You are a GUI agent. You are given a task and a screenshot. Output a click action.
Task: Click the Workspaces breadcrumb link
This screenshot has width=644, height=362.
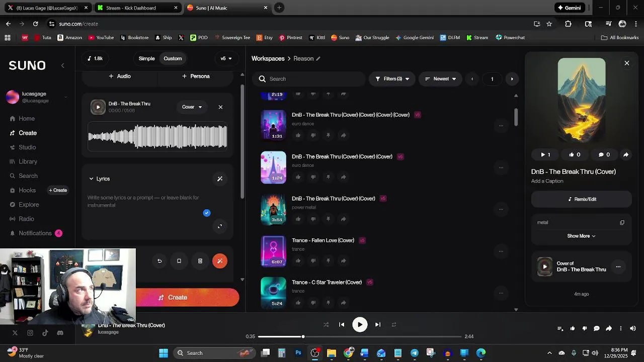click(x=268, y=59)
